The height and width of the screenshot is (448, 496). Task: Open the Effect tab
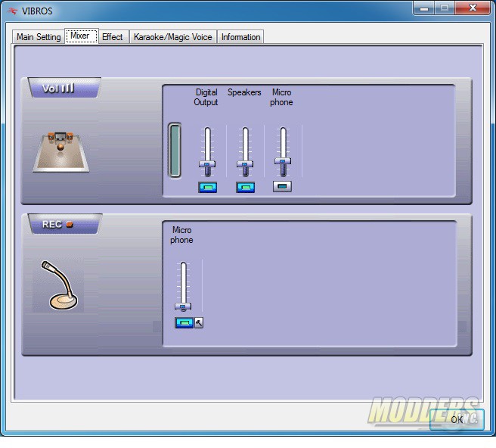pyautogui.click(x=113, y=37)
